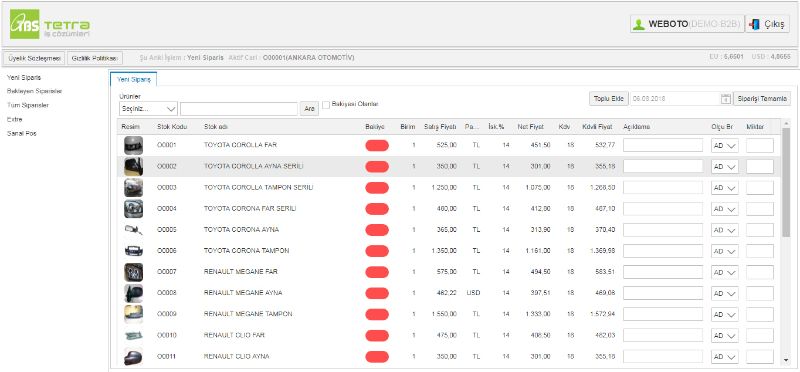This screenshot has width=800, height=372.
Task: Open the Gizlilik Politikası page
Action: pyautogui.click(x=95, y=58)
